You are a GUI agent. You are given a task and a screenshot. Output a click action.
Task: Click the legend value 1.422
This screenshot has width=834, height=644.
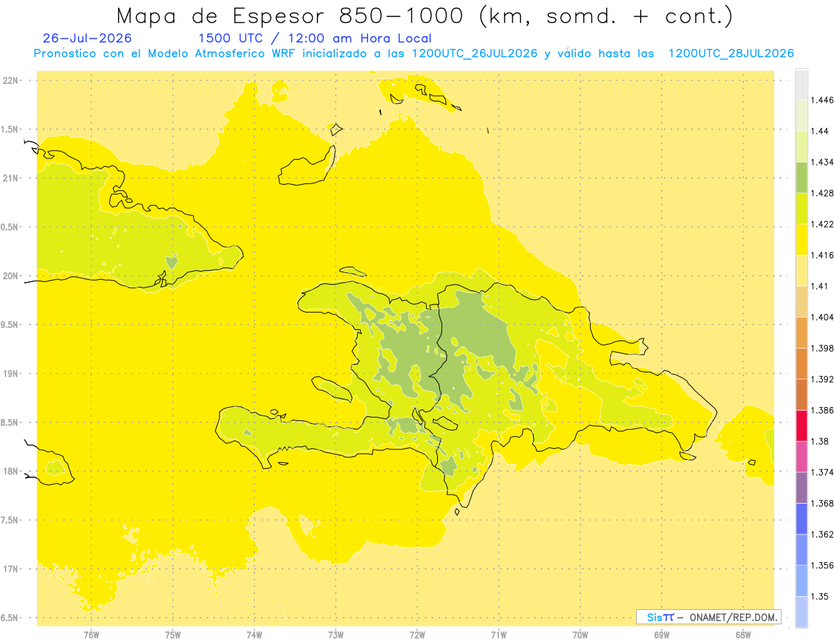click(824, 224)
